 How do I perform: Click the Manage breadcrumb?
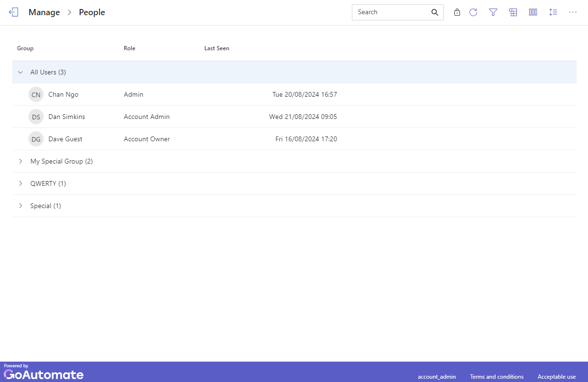[x=44, y=12]
